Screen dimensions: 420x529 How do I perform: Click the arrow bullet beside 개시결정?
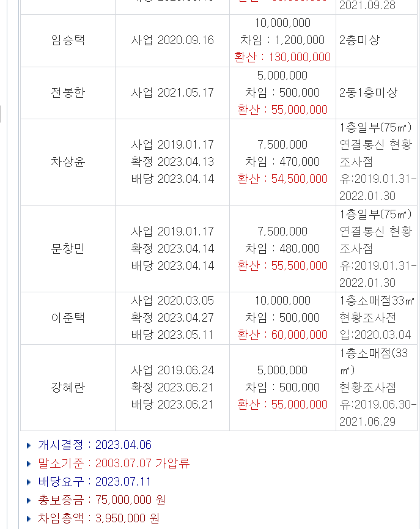29,445
